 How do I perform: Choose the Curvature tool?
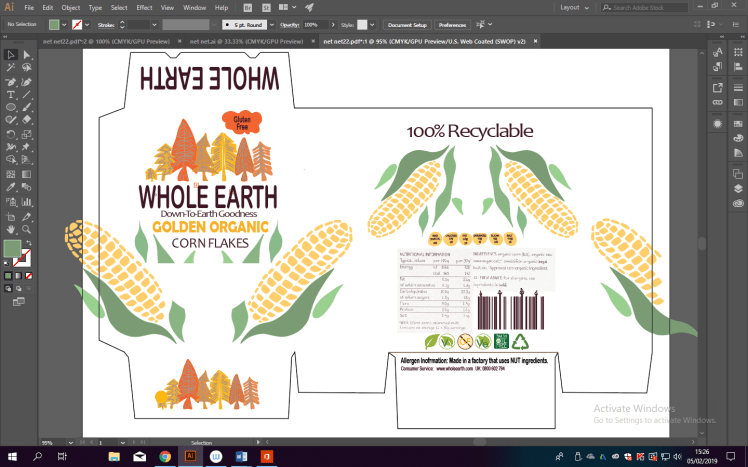click(x=27, y=82)
